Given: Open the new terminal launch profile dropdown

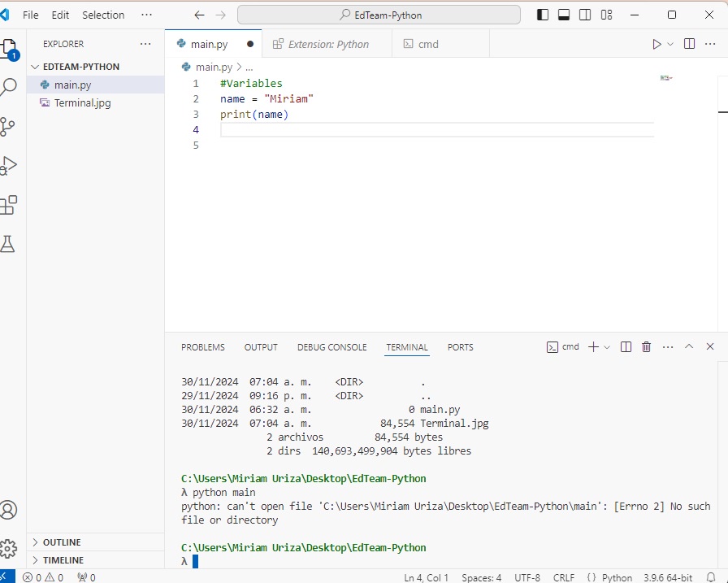Looking at the screenshot, I should tap(607, 347).
